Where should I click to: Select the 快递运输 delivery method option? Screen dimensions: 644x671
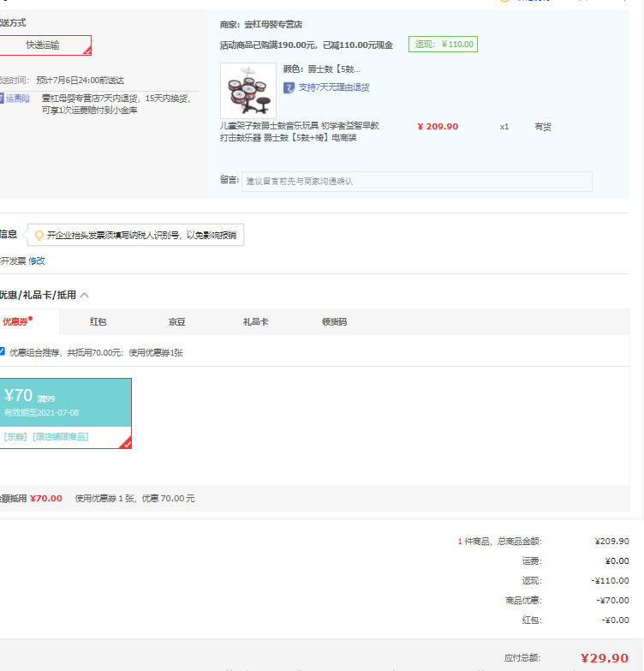coord(45,45)
